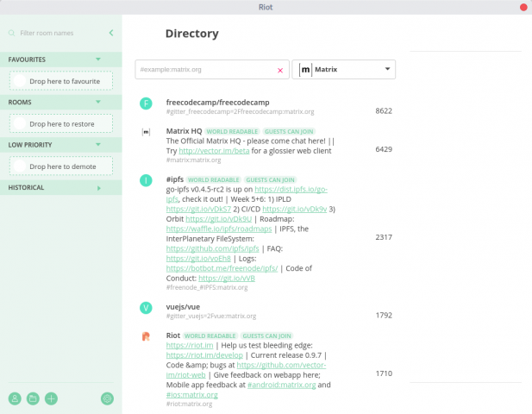This screenshot has height=414, width=532.
Task: Open the git.io/vDk9U Orbit link
Action: coord(219,219)
